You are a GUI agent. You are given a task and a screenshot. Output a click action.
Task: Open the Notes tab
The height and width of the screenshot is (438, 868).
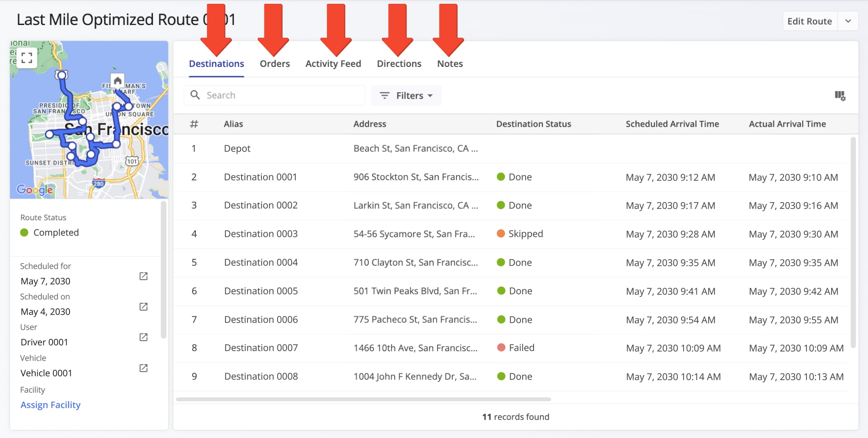coord(450,64)
